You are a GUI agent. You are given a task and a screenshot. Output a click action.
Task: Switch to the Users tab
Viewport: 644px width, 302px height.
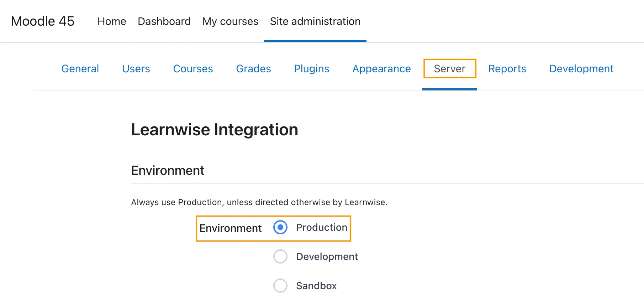[x=136, y=69]
